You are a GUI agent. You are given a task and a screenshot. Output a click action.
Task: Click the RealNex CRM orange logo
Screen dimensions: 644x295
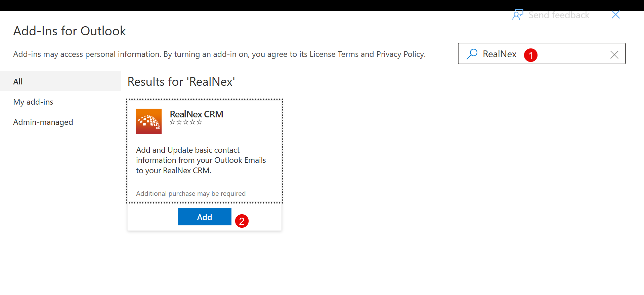(x=149, y=121)
